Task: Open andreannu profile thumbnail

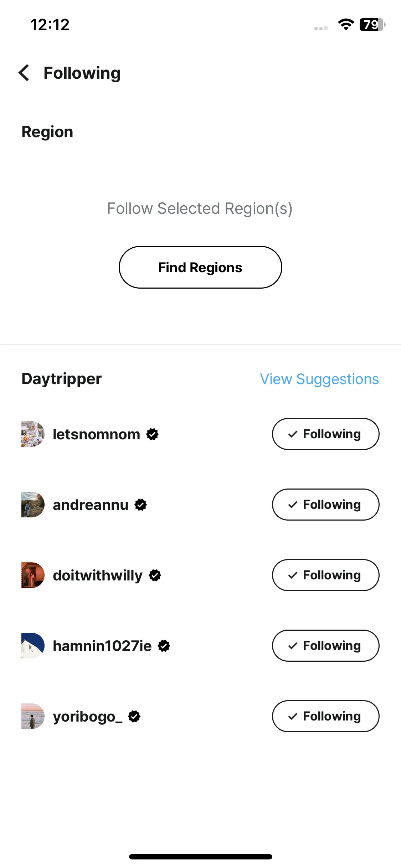Action: point(33,505)
